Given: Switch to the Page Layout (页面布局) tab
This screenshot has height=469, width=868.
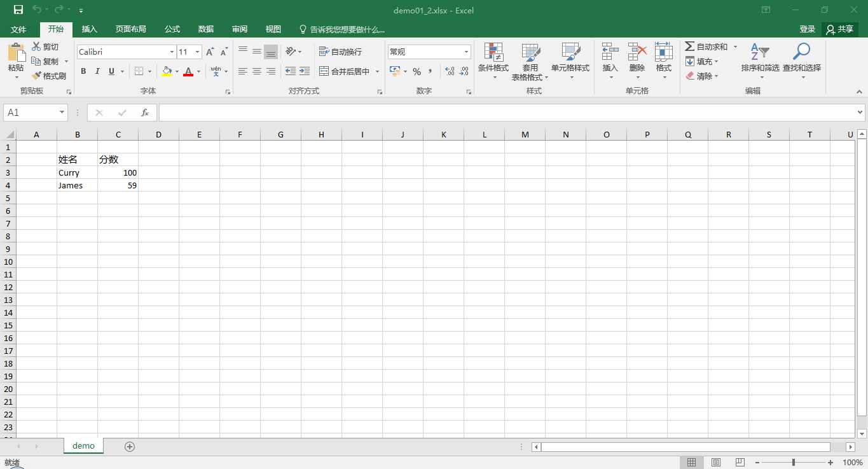Looking at the screenshot, I should pos(130,29).
